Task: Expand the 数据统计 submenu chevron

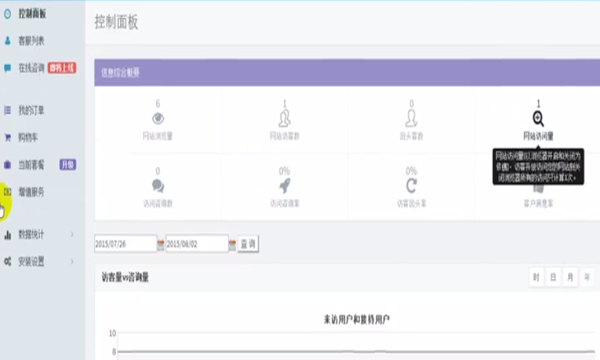Action: [72, 235]
